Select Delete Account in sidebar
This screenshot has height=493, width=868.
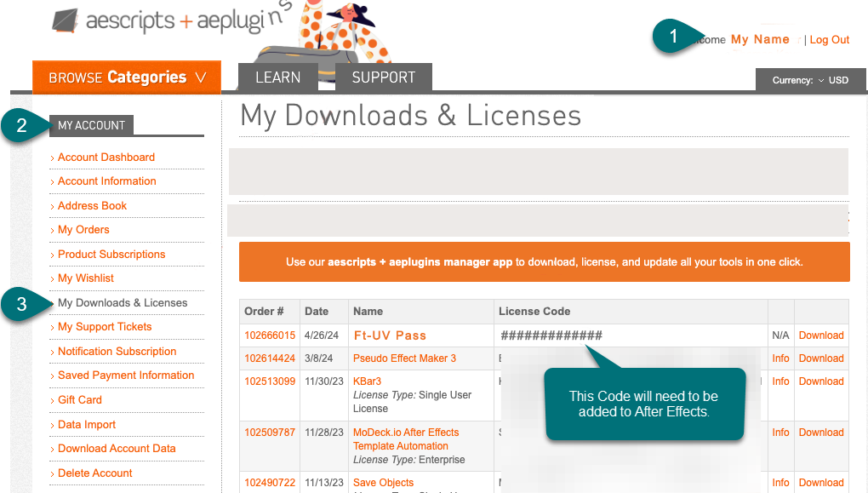pyautogui.click(x=95, y=473)
